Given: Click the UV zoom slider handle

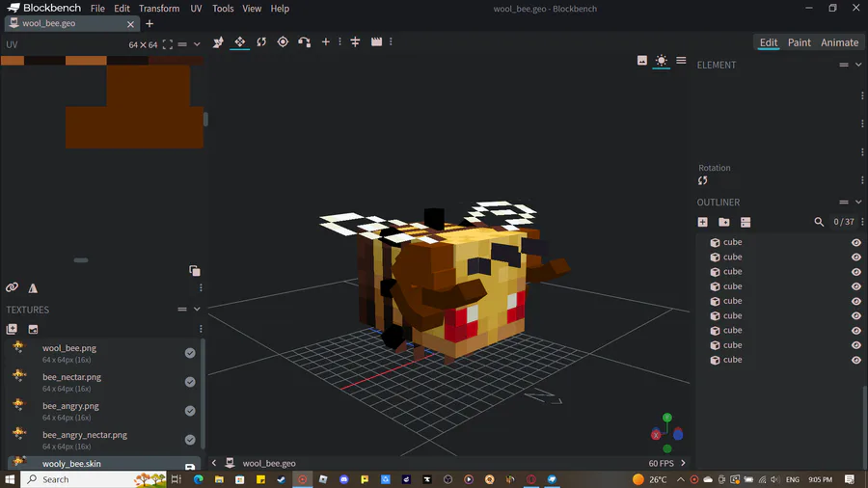Looking at the screenshot, I should pyautogui.click(x=81, y=260).
